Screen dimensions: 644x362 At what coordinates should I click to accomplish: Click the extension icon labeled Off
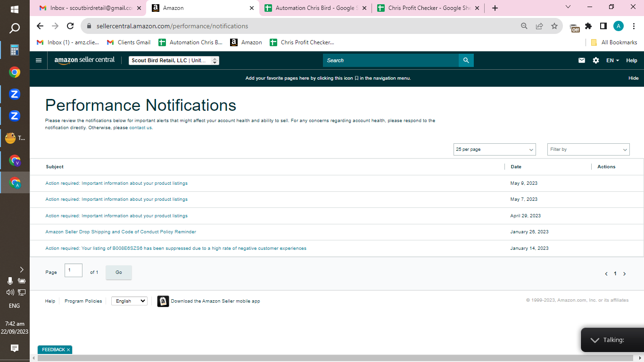pos(574,27)
